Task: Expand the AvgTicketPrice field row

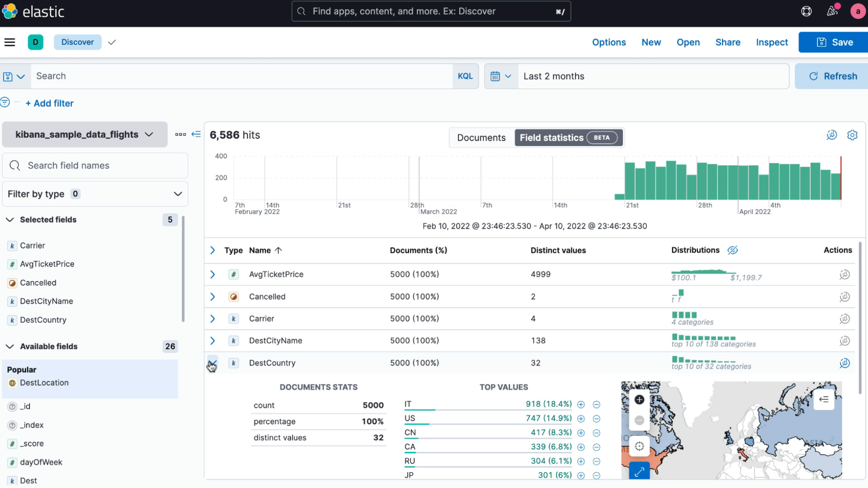Action: pyautogui.click(x=213, y=274)
